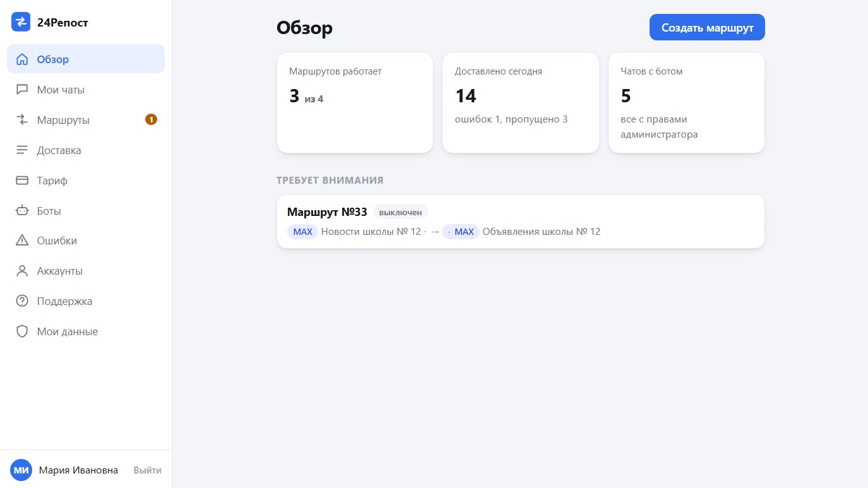Image resolution: width=868 pixels, height=488 pixels.
Task: Select Мои данные menu item
Action: click(86, 331)
